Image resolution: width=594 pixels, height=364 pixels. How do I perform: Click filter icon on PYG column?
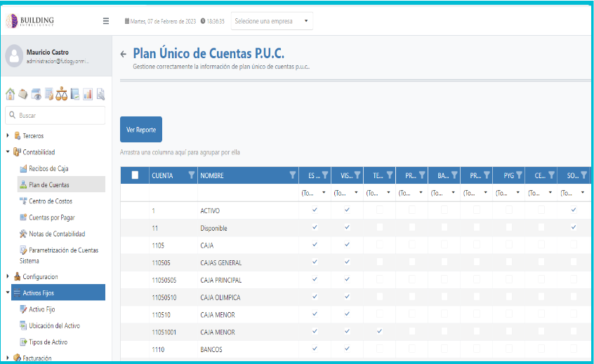(519, 175)
